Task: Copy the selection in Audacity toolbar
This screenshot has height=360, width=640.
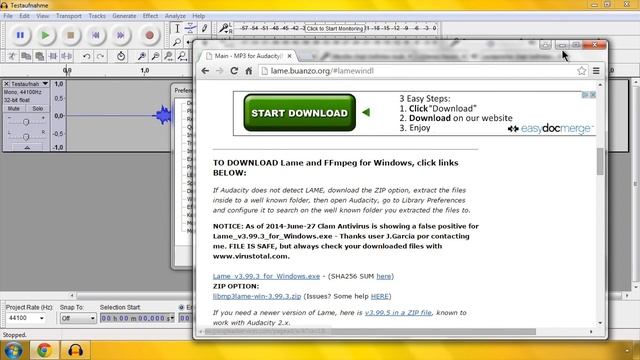Action: pyautogui.click(x=26, y=56)
